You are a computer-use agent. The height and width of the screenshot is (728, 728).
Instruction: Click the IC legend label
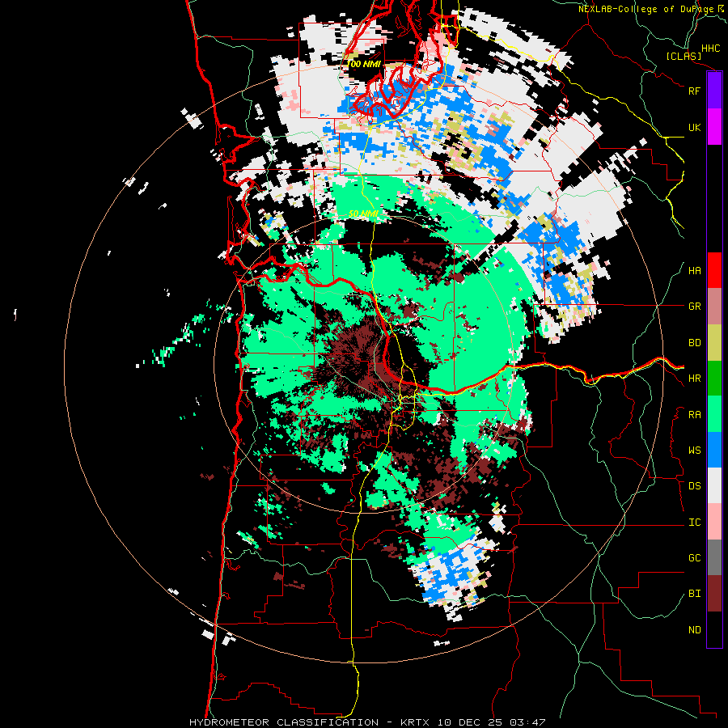tap(694, 523)
